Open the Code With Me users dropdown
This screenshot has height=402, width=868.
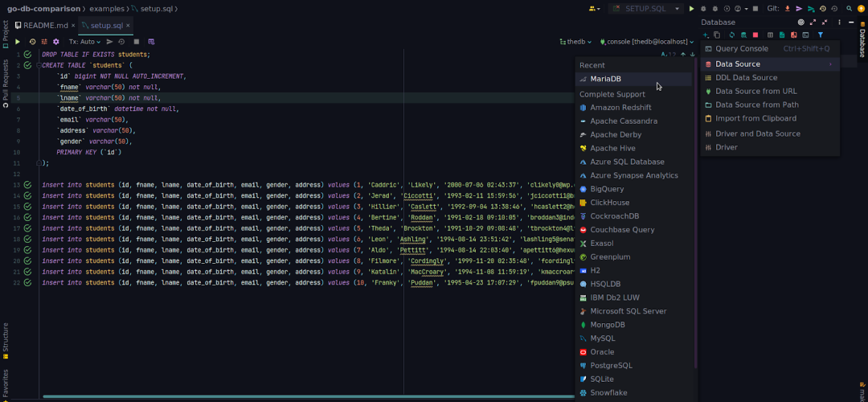[x=595, y=9]
